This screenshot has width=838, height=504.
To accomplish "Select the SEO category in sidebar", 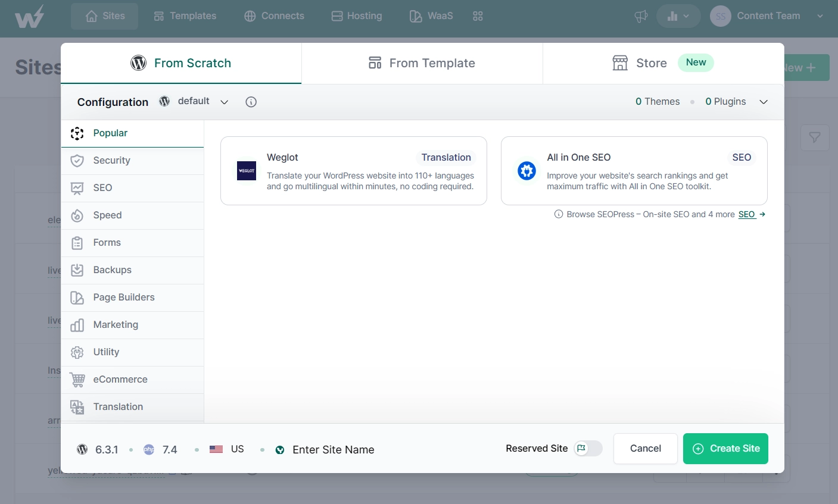I will [132, 188].
